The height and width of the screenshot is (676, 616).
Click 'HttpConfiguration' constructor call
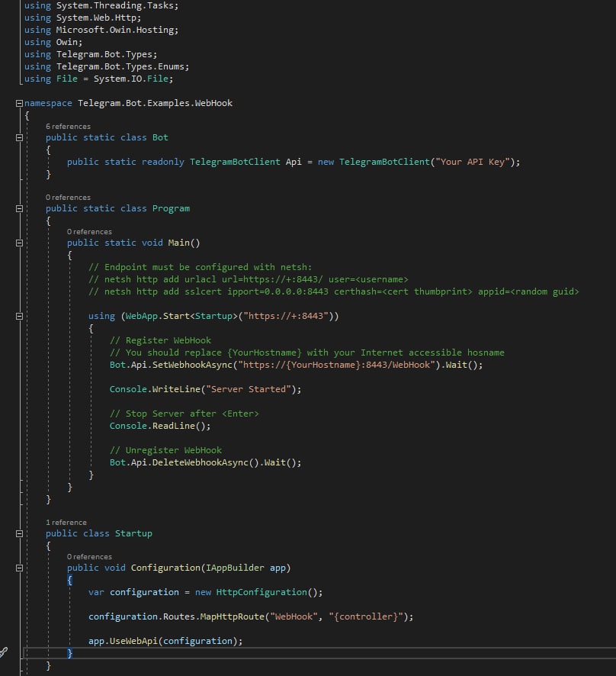tap(261, 592)
